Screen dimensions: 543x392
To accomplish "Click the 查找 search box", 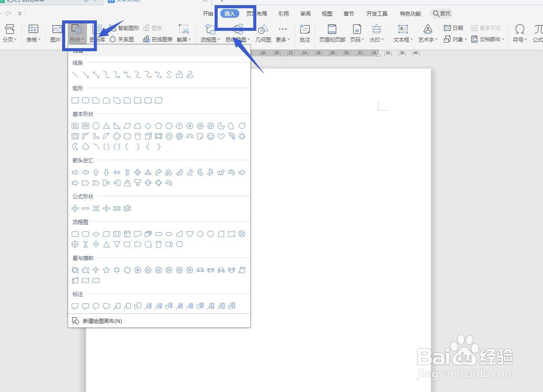I will click(x=442, y=13).
